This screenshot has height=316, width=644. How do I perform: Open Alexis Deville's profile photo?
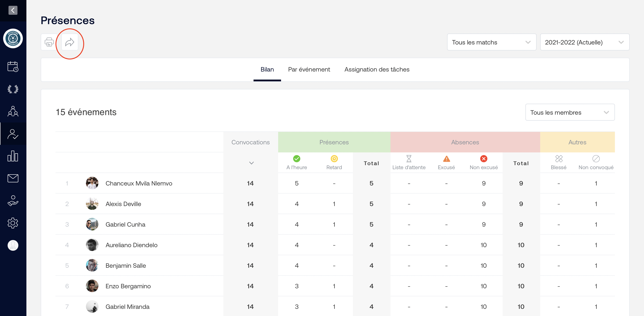click(92, 204)
